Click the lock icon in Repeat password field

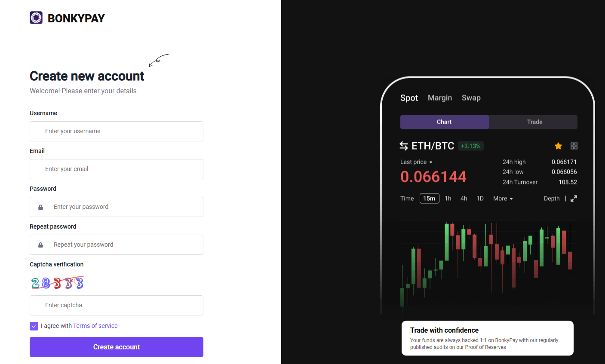click(x=40, y=245)
